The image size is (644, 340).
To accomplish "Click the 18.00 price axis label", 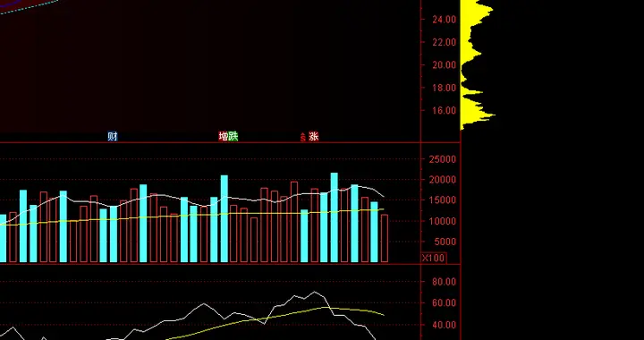I will [x=444, y=88].
